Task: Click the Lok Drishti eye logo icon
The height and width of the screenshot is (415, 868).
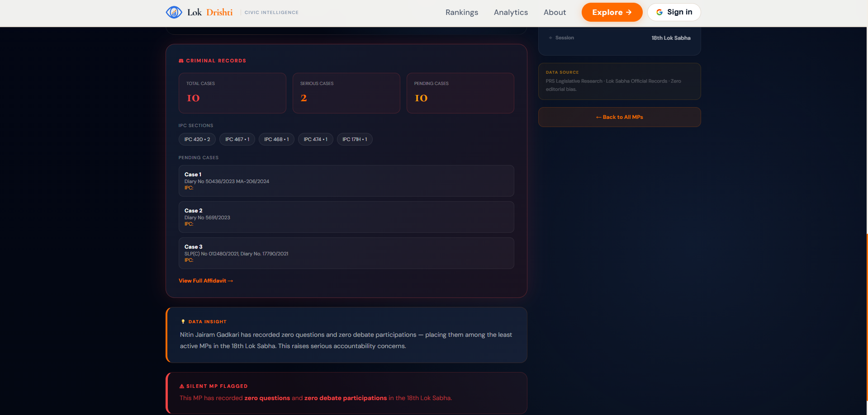Action: pos(174,12)
